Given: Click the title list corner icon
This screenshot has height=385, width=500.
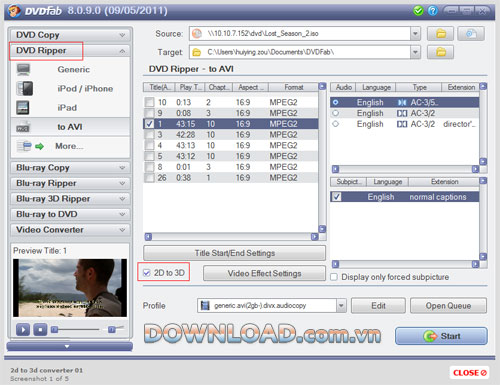Looking at the screenshot, I should [x=322, y=87].
